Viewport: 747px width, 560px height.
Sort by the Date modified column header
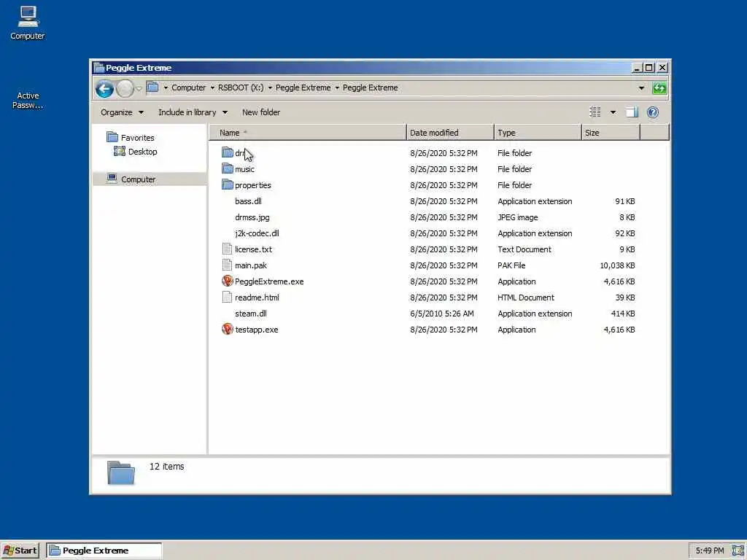pyautogui.click(x=450, y=133)
